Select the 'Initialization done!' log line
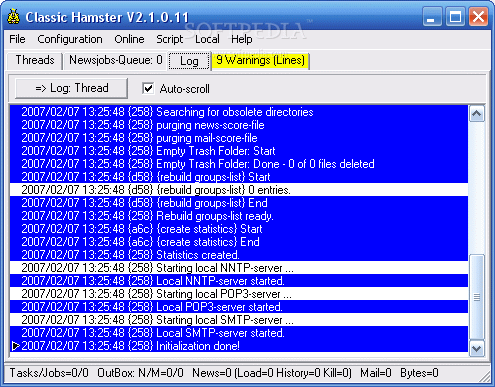495x387 pixels. [x=239, y=346]
